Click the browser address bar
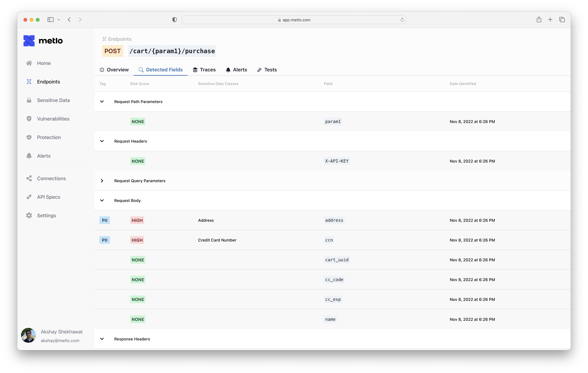The width and height of the screenshot is (588, 373). pyautogui.click(x=294, y=20)
